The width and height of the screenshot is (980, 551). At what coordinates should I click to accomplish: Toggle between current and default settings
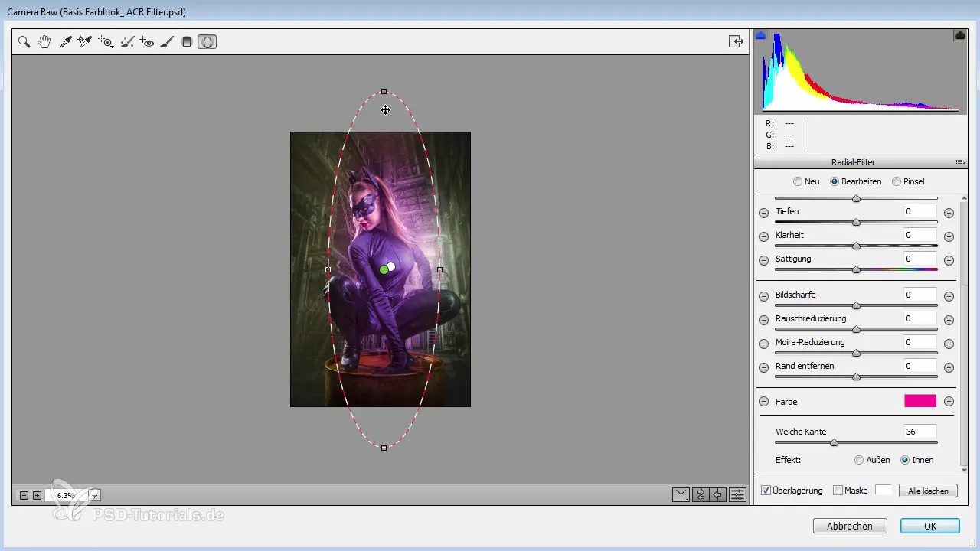pyautogui.click(x=737, y=495)
